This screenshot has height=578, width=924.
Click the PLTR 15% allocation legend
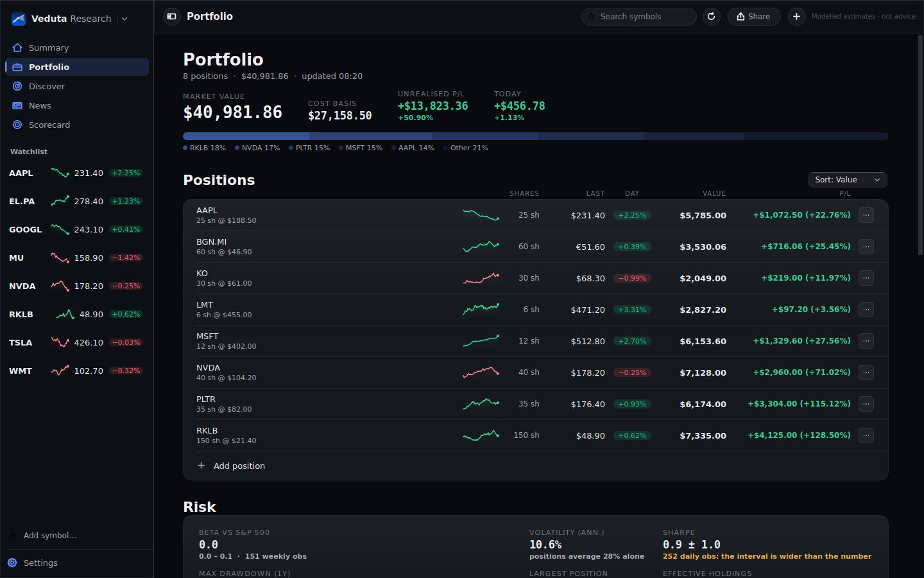[x=310, y=148]
